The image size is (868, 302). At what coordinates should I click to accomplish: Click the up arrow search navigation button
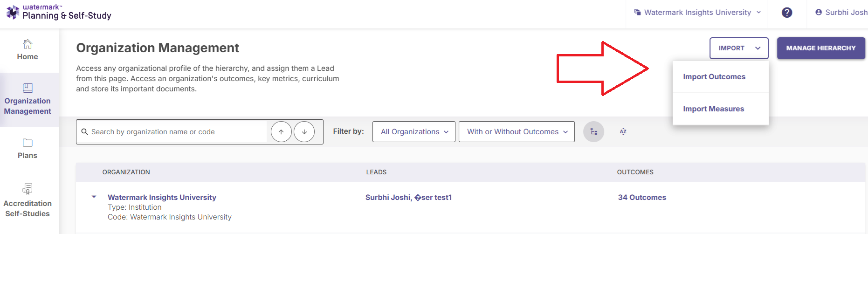pos(281,132)
